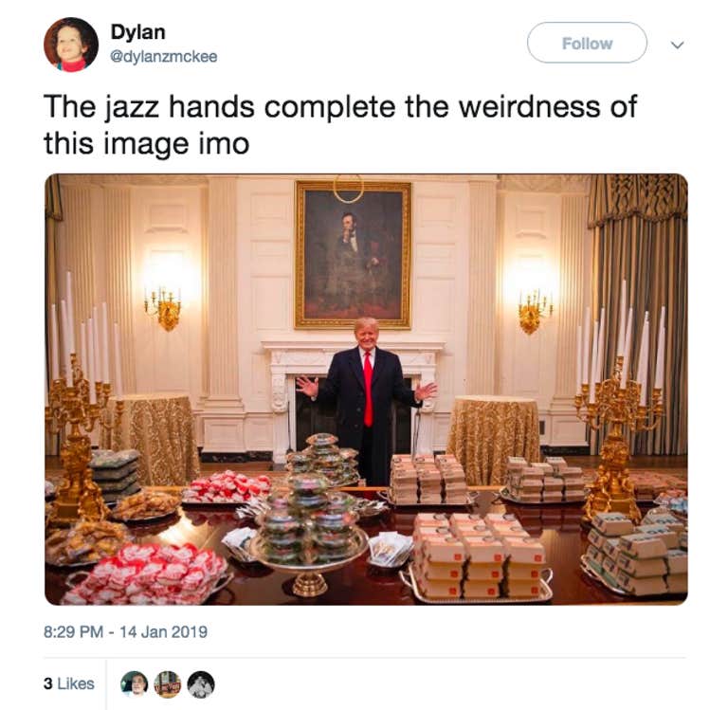This screenshot has height=710, width=728.
Task: Click the man's red tie in photo
Action: click(x=368, y=389)
